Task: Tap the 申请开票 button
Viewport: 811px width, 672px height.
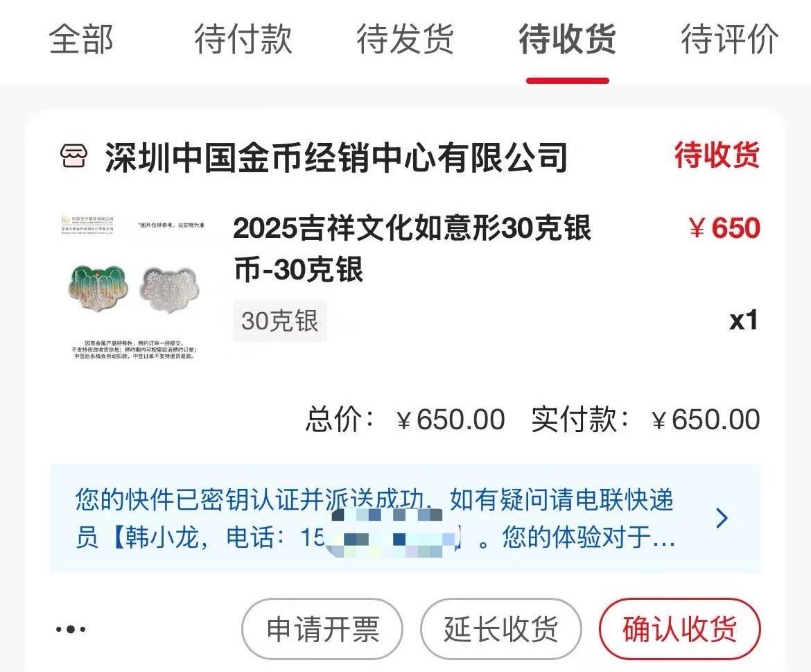Action: [322, 629]
